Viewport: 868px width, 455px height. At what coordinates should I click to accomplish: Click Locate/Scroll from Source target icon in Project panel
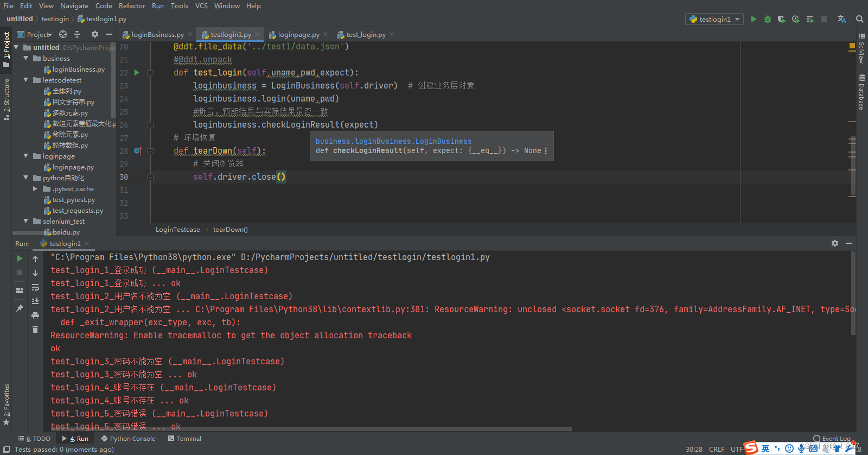tap(63, 34)
